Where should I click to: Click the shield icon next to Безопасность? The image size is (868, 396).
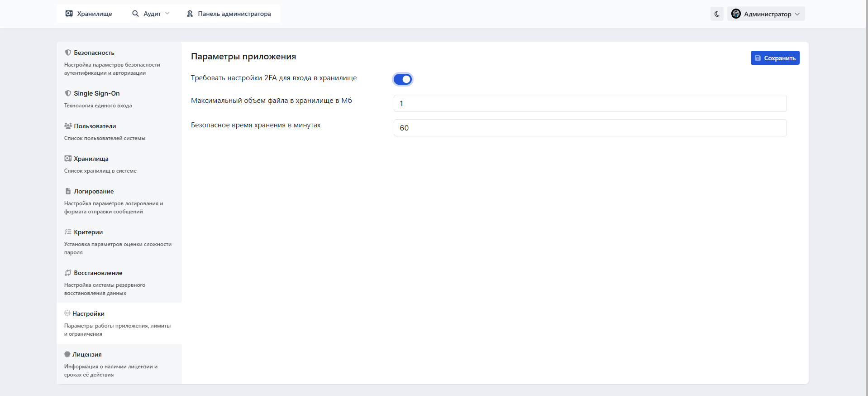pos(68,53)
